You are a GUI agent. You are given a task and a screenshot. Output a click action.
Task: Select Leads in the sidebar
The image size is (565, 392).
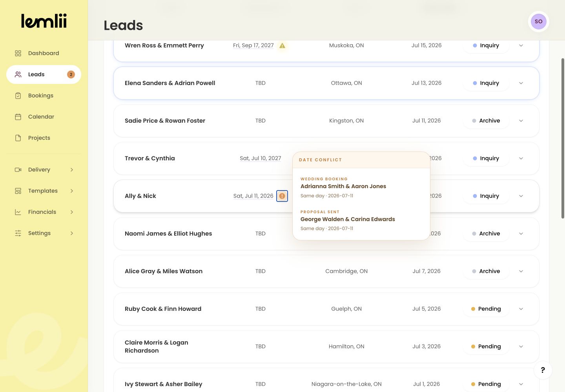click(x=44, y=74)
